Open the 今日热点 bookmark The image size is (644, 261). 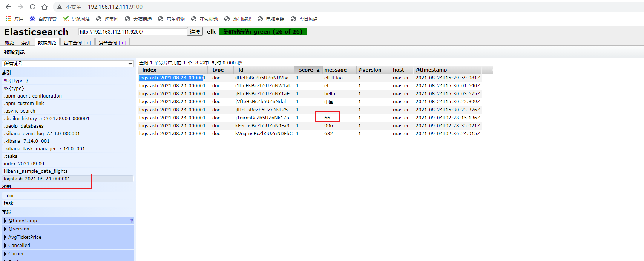[x=304, y=19]
